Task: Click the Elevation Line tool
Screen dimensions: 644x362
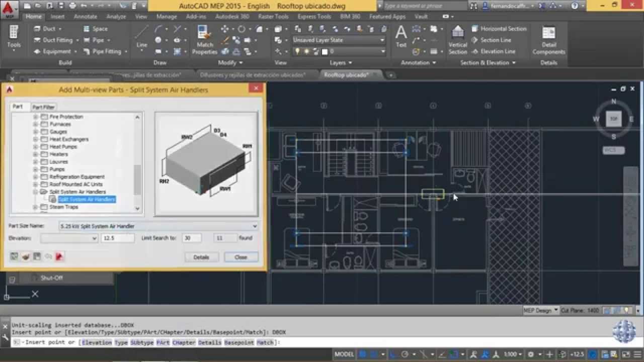Action: point(493,51)
